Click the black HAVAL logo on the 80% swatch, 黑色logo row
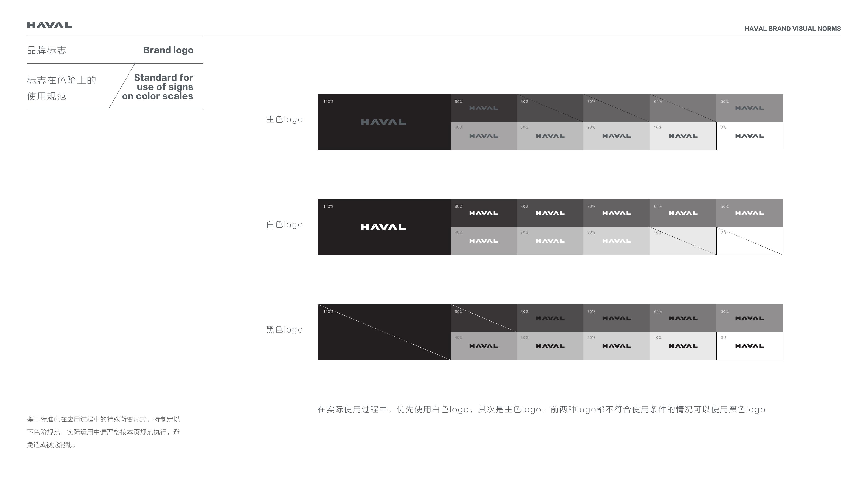The image size is (868, 488). coord(550,318)
